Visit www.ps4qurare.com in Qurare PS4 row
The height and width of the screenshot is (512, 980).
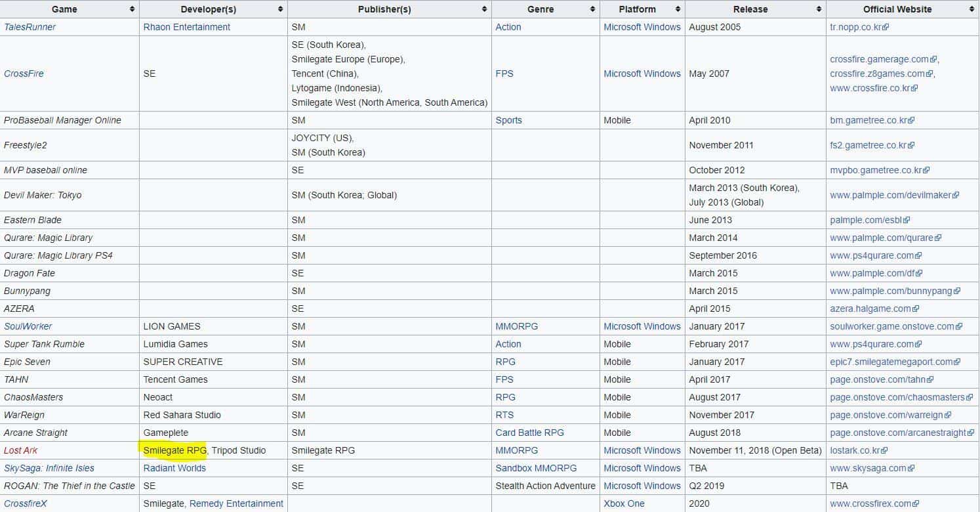point(876,255)
